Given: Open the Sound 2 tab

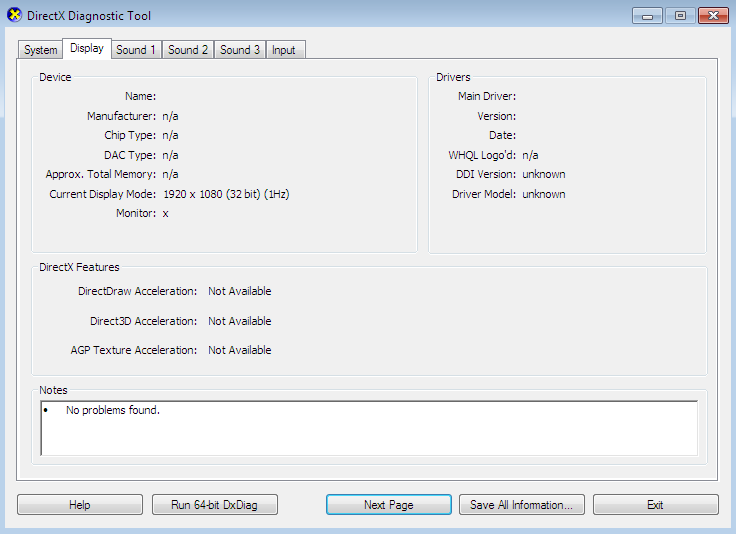Looking at the screenshot, I should click(188, 50).
